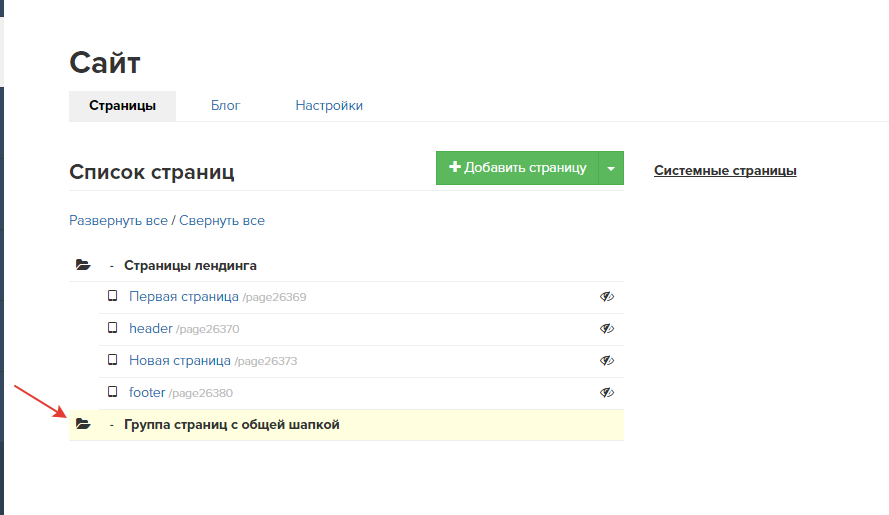The image size is (889, 515).
Task: Click page icon beside Новая страница
Action: point(113,360)
